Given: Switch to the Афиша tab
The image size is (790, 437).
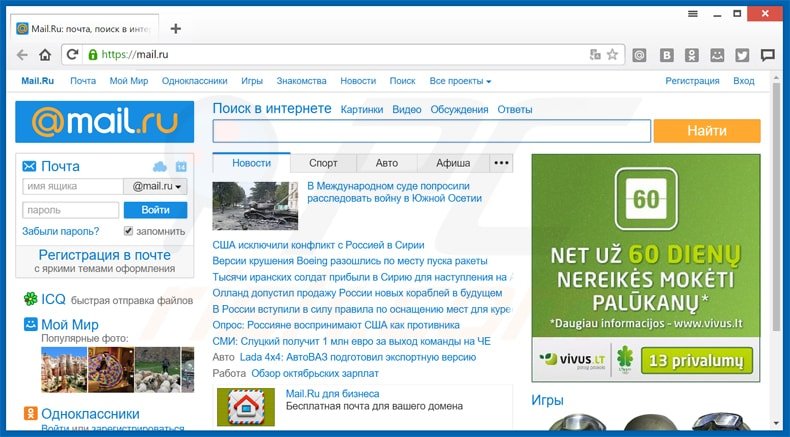Looking at the screenshot, I should pyautogui.click(x=453, y=163).
